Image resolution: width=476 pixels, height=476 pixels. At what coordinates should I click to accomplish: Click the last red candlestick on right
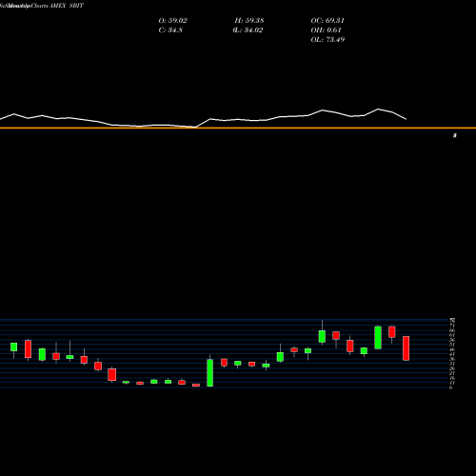(406, 348)
